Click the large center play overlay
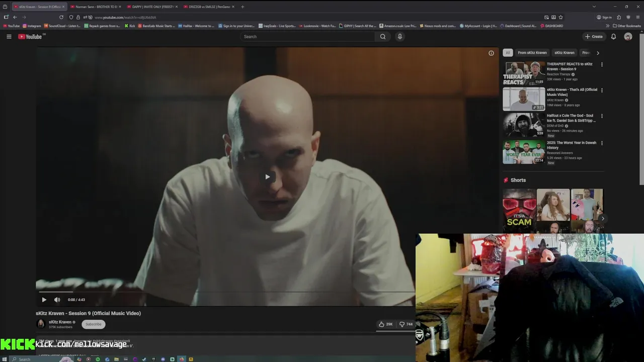The width and height of the screenshot is (644, 362). pos(267,176)
